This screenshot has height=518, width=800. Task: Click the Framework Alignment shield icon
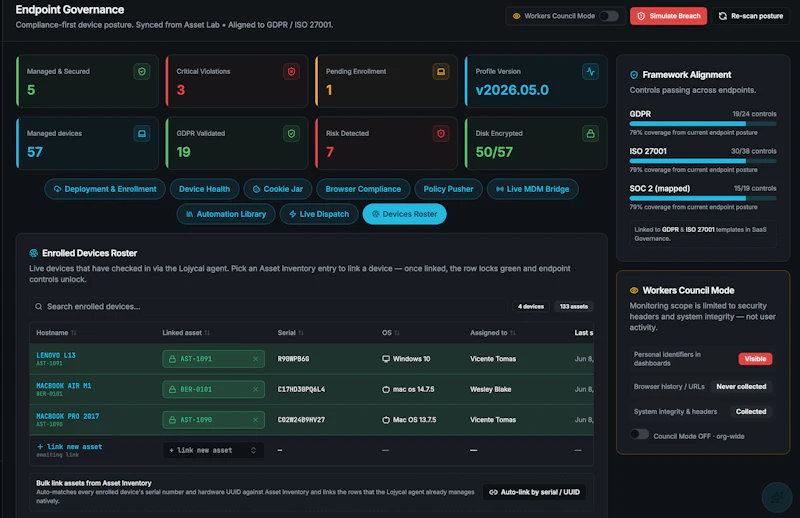[x=634, y=75]
